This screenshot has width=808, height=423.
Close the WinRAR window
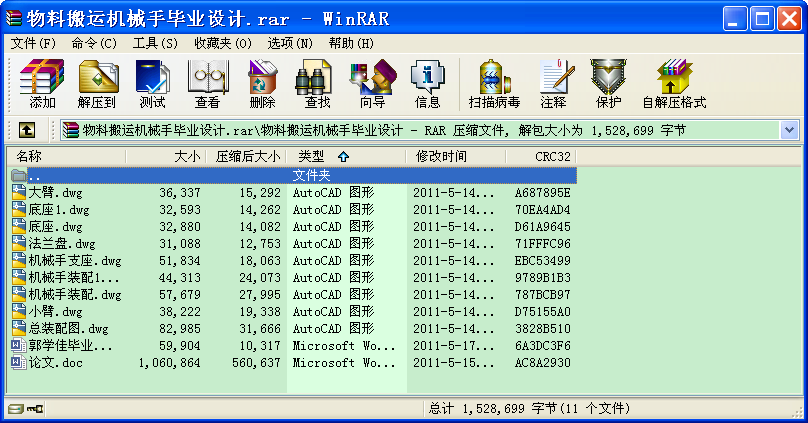click(x=789, y=19)
